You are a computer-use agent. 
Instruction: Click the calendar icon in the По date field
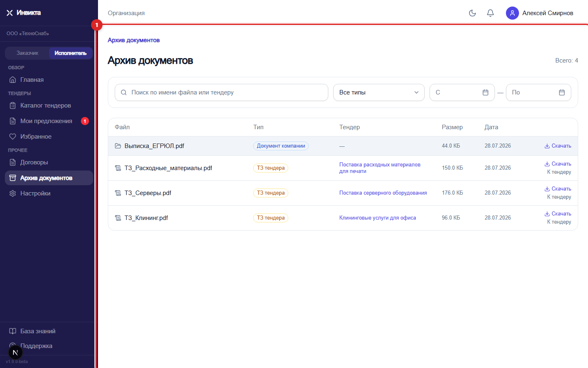click(x=562, y=92)
